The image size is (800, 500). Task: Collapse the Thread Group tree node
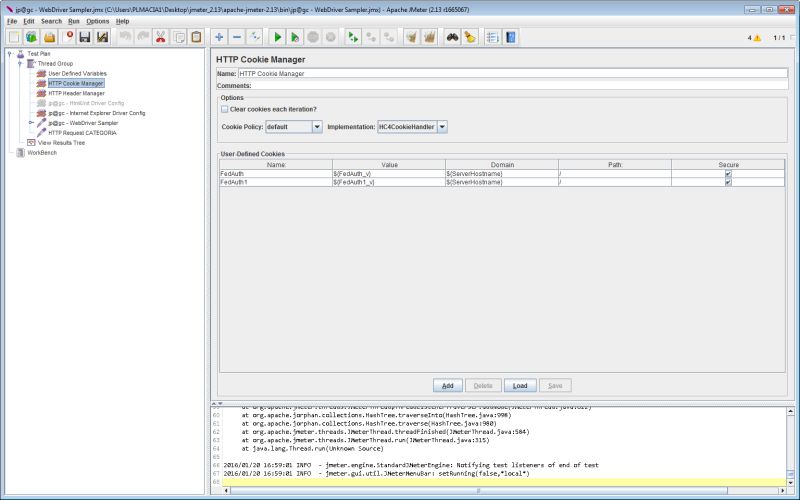[20, 64]
